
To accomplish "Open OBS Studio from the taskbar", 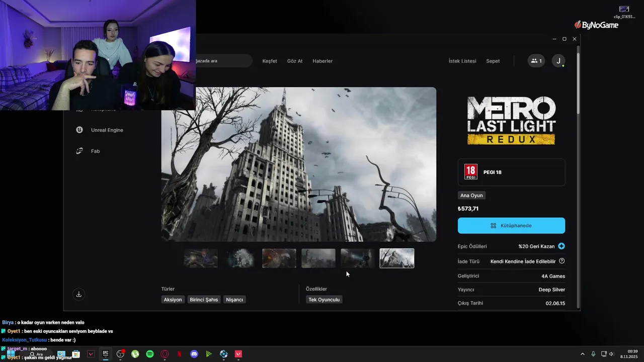I will (120, 354).
